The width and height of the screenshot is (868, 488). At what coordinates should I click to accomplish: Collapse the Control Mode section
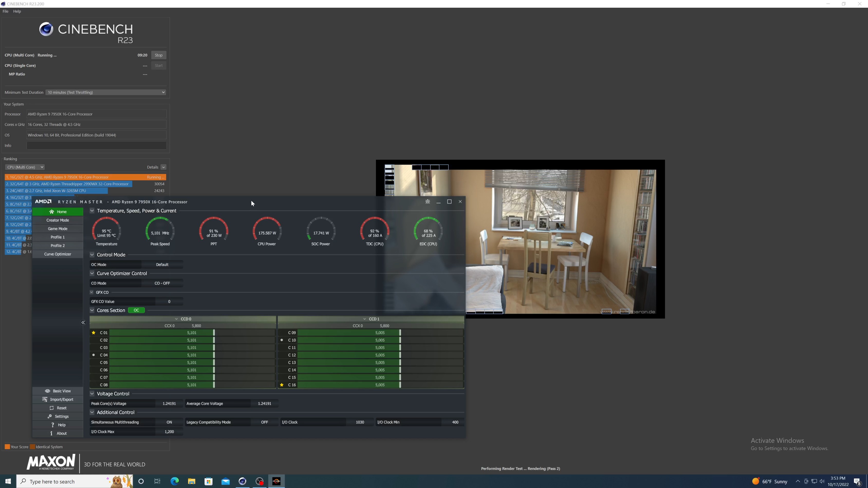pyautogui.click(x=92, y=255)
